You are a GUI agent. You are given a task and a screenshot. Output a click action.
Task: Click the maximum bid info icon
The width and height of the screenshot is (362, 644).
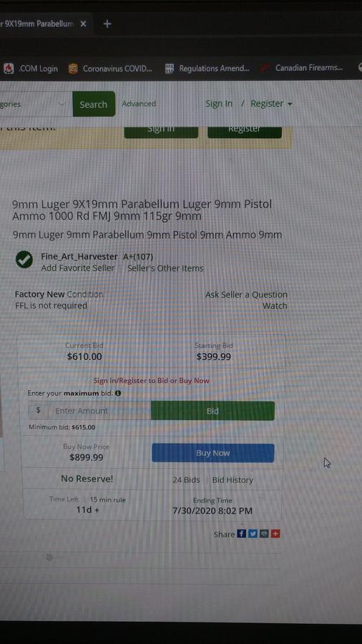(x=118, y=393)
